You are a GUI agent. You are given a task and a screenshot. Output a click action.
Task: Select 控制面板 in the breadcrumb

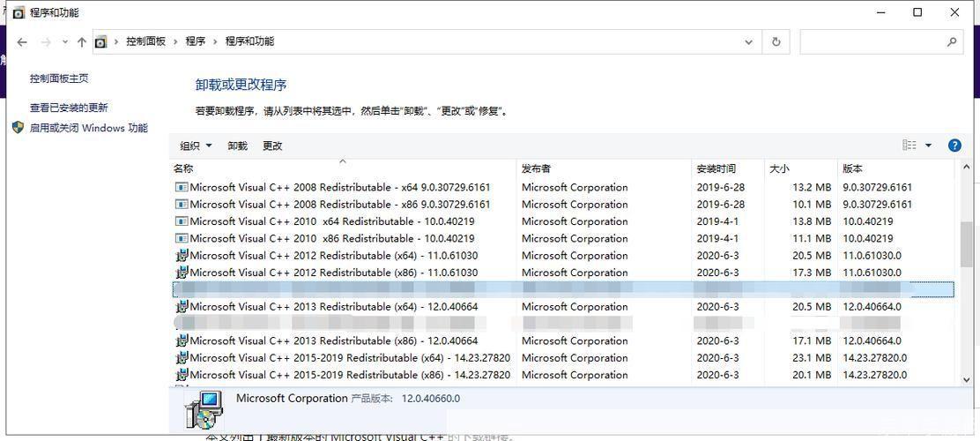pos(145,41)
